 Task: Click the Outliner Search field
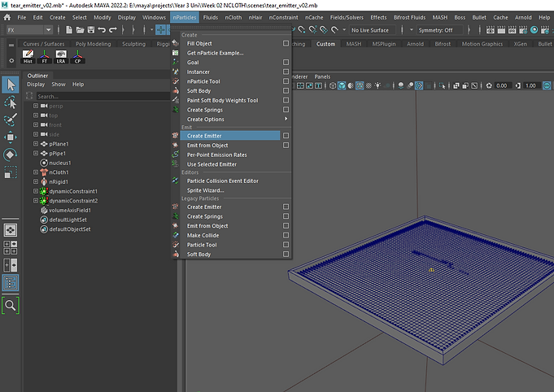tap(103, 96)
